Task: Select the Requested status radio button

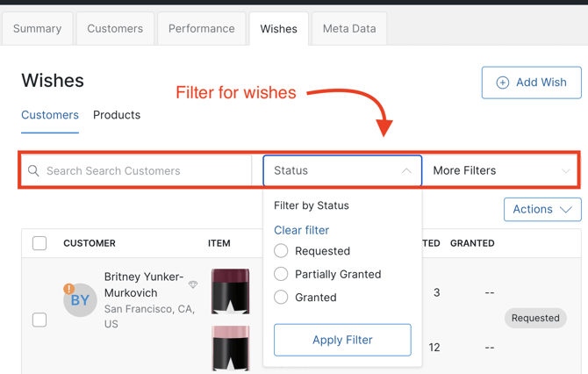Action: click(x=281, y=251)
